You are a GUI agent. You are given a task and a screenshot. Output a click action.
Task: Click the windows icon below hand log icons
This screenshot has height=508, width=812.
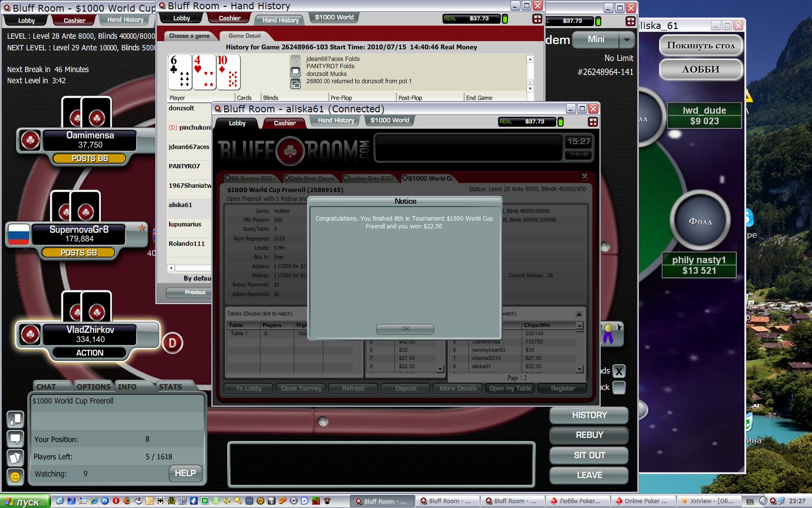(x=295, y=84)
